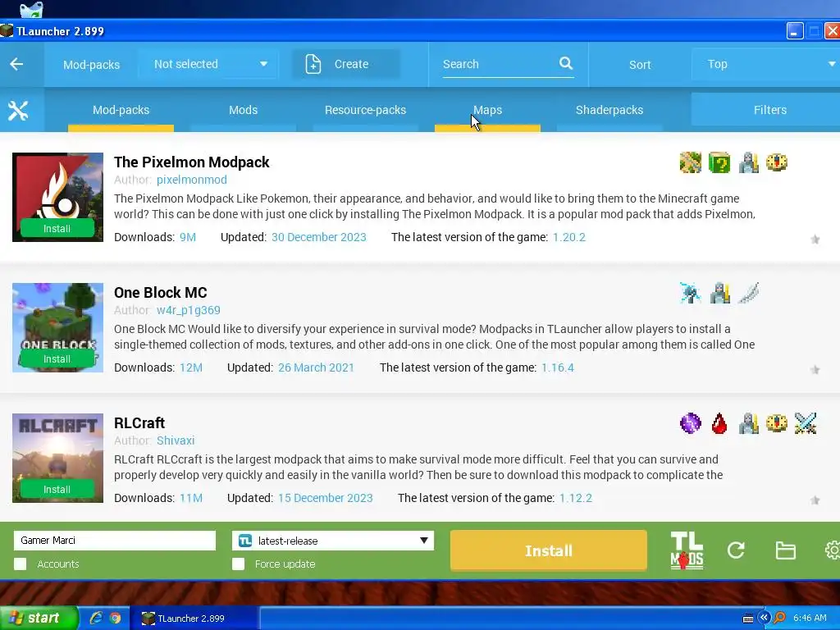Open the RLCraft thumbnail image
The image size is (840, 630).
(x=58, y=458)
